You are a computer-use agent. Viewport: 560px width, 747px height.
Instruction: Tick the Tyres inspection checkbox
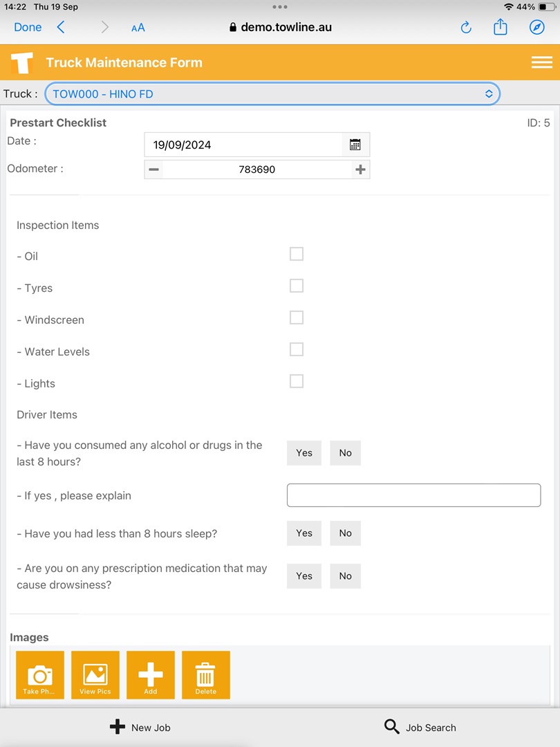tap(297, 286)
